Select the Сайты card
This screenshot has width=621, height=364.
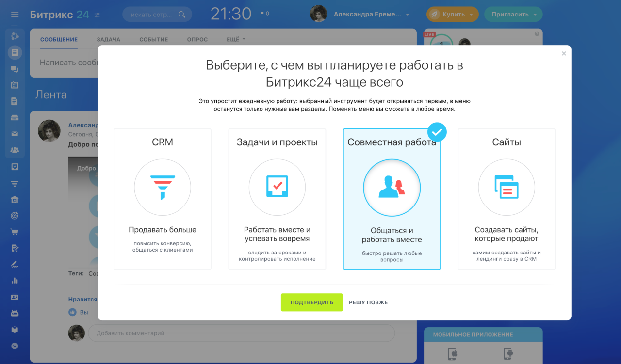[x=507, y=199]
